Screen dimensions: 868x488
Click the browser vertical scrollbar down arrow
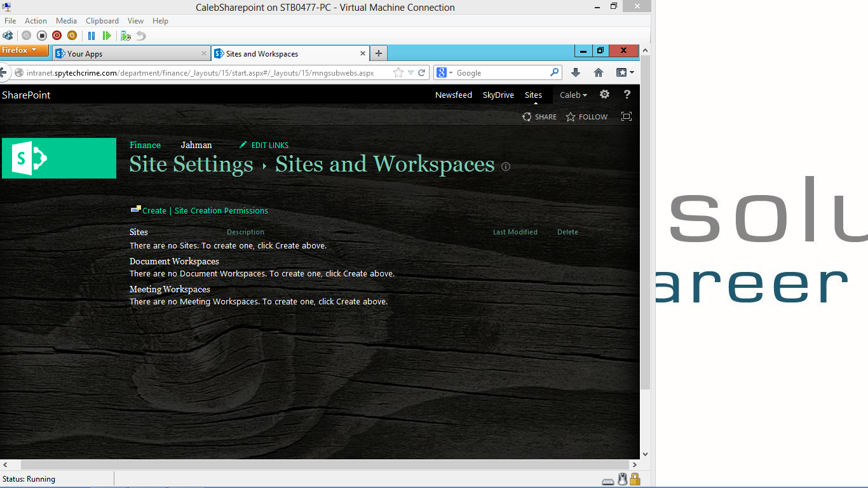[x=645, y=454]
